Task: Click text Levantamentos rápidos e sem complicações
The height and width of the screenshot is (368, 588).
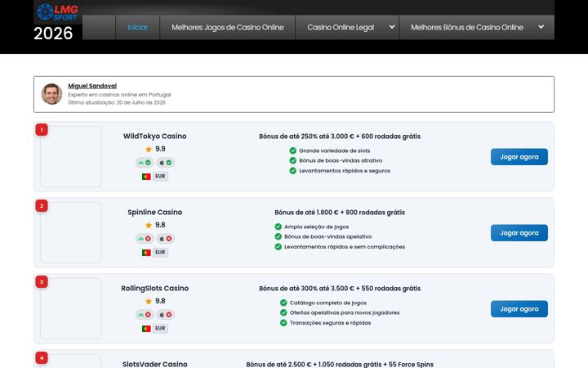Action: point(345,247)
